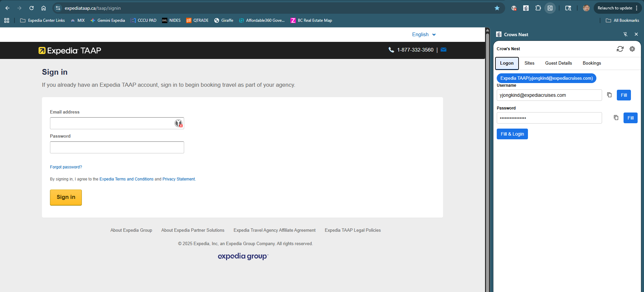Click the Forgot password? link
The width and height of the screenshot is (644, 292).
(66, 167)
